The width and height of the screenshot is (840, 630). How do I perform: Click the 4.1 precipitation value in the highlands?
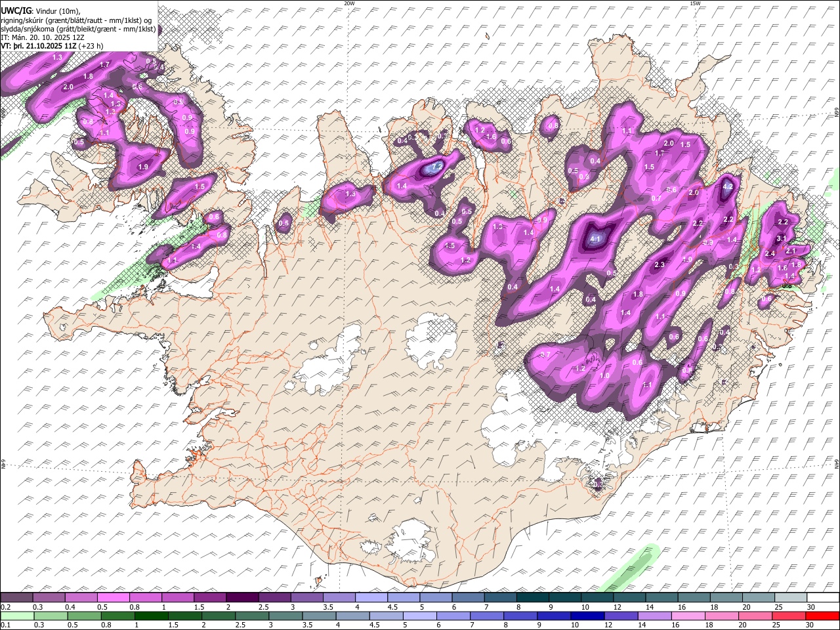[595, 239]
